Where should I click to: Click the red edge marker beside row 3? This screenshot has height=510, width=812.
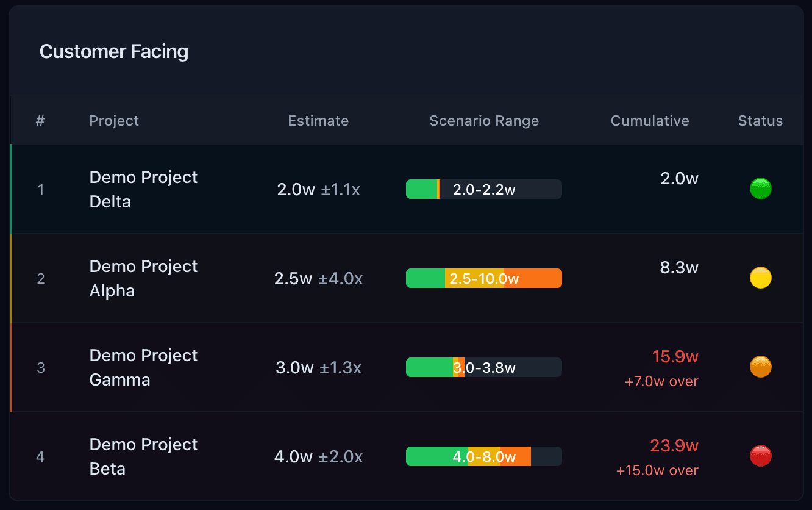[x=11, y=367]
